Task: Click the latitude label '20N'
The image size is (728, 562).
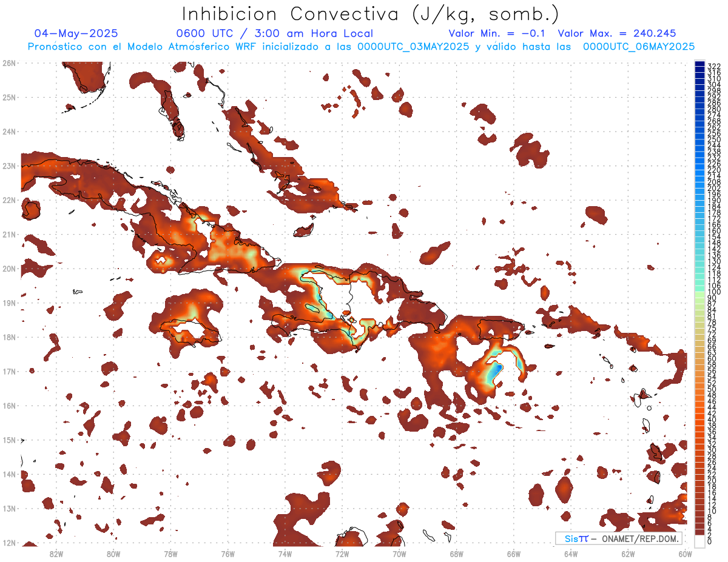Action: point(8,268)
